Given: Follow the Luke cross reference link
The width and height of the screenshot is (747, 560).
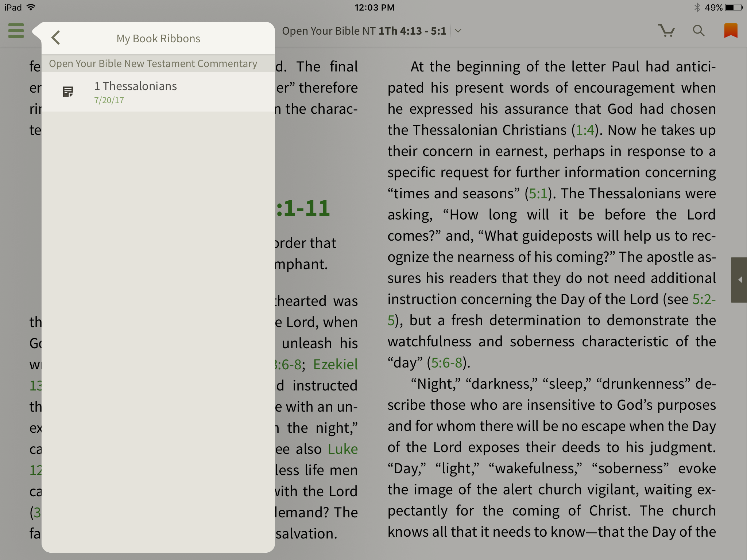Looking at the screenshot, I should (342, 449).
